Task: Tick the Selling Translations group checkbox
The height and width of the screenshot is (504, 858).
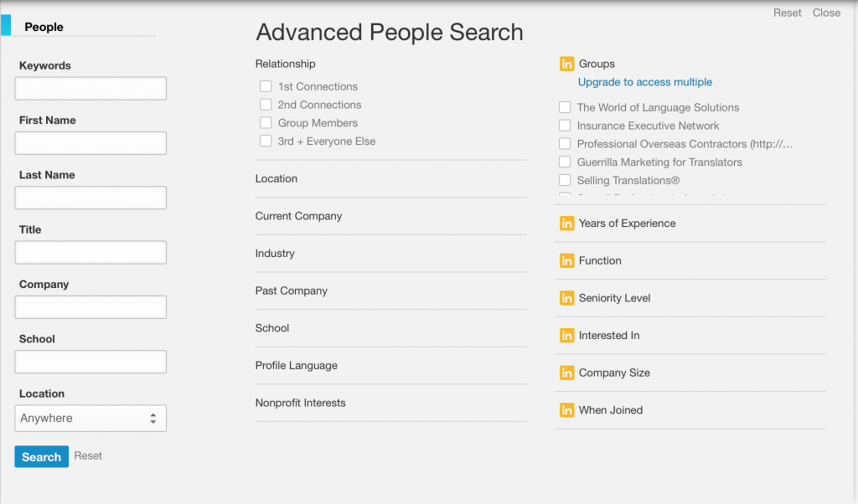Action: [x=565, y=180]
